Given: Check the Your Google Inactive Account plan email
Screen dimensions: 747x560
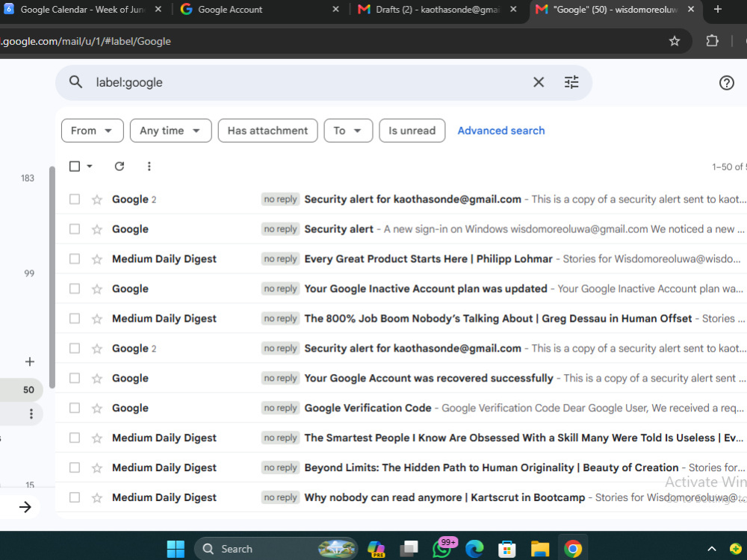Looking at the screenshot, I should [x=74, y=288].
